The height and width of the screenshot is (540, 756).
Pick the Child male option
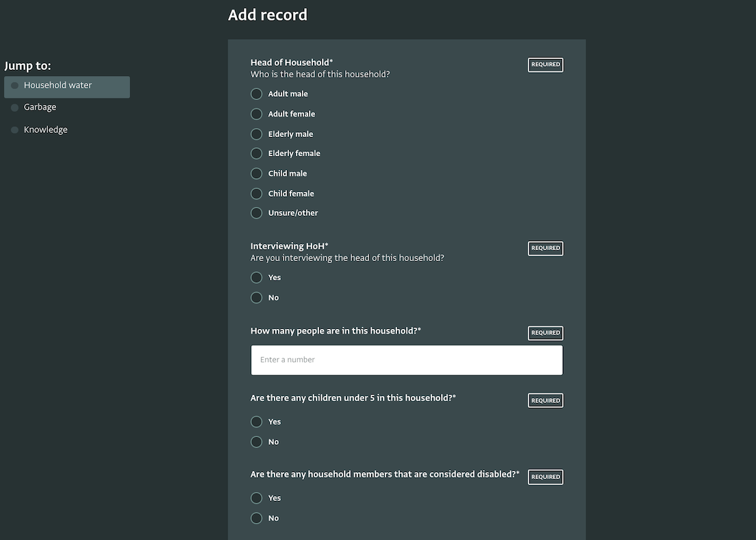point(257,173)
